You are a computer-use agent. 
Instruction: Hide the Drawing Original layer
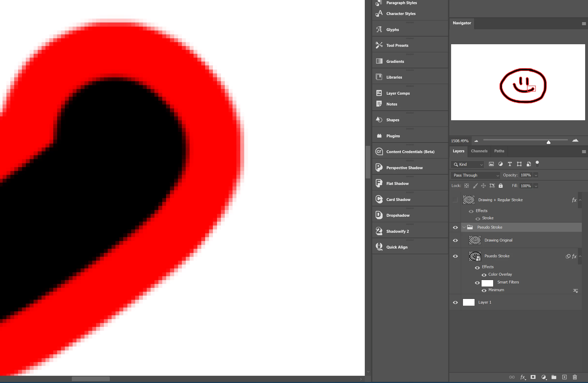coord(455,240)
